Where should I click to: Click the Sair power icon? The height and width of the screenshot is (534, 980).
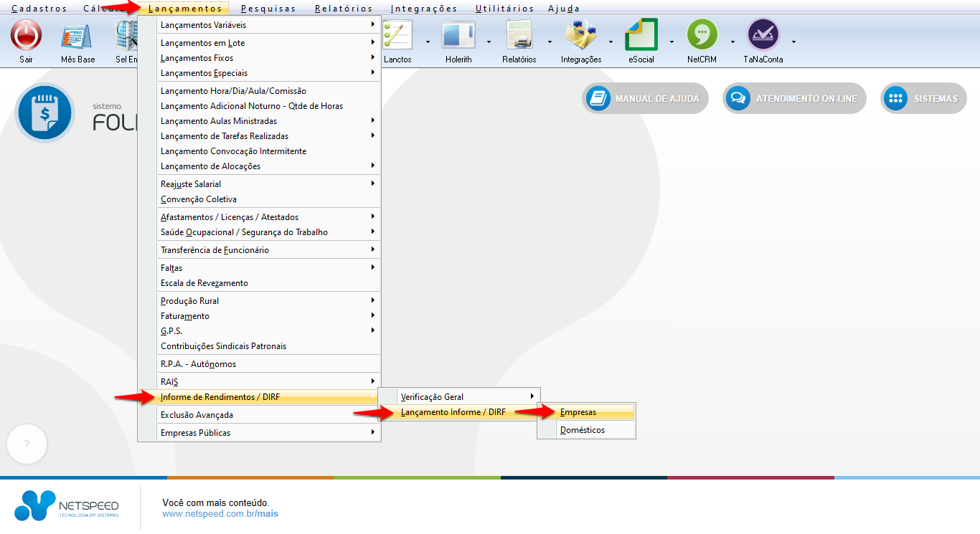click(27, 35)
